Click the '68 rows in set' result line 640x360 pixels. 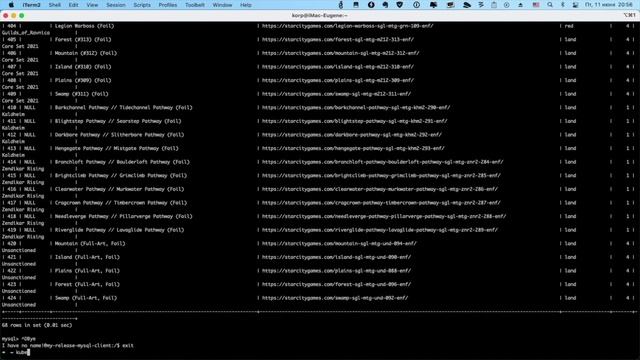[37, 325]
